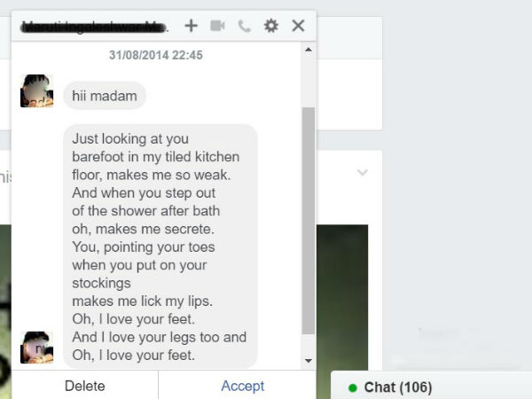The width and height of the screenshot is (532, 399).
Task: Expand post options chevron behind chat
Action: click(x=363, y=173)
